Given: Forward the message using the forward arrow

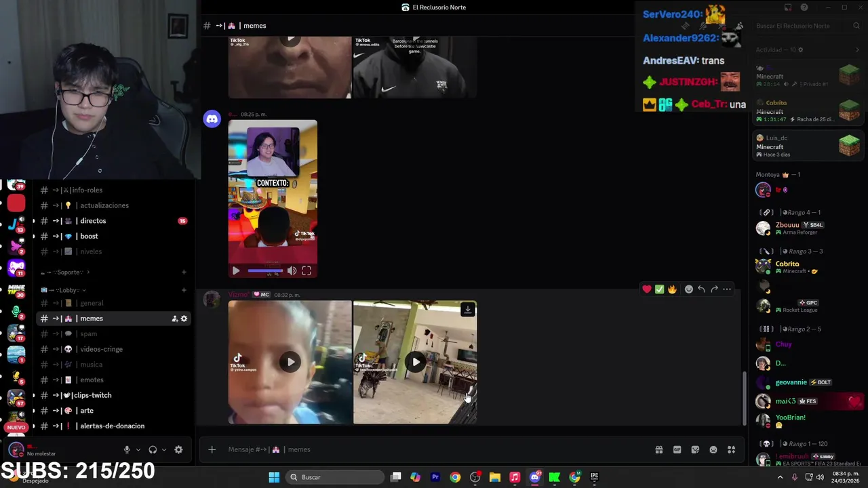Looking at the screenshot, I should click(714, 289).
